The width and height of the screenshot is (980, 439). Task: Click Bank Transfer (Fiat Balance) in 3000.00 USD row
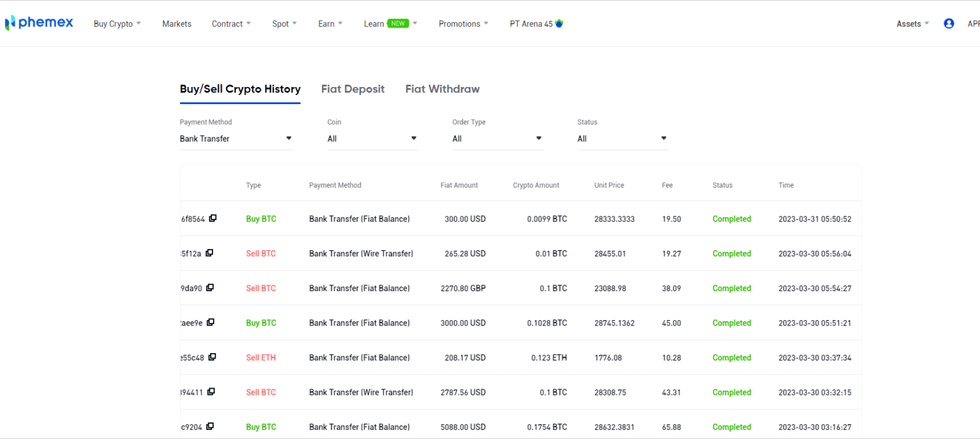point(360,323)
